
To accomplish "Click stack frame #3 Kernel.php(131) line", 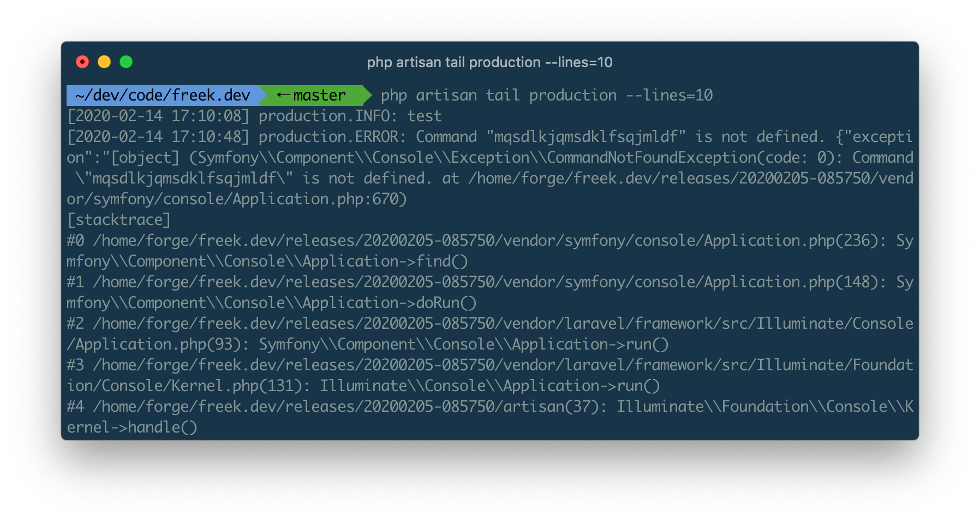I will click(x=490, y=375).
